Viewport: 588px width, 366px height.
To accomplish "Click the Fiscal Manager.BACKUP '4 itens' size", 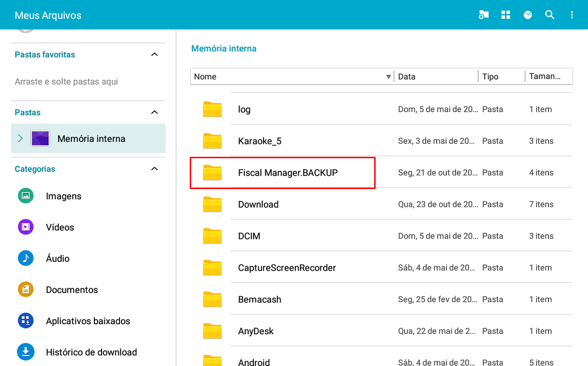I will [x=541, y=173].
